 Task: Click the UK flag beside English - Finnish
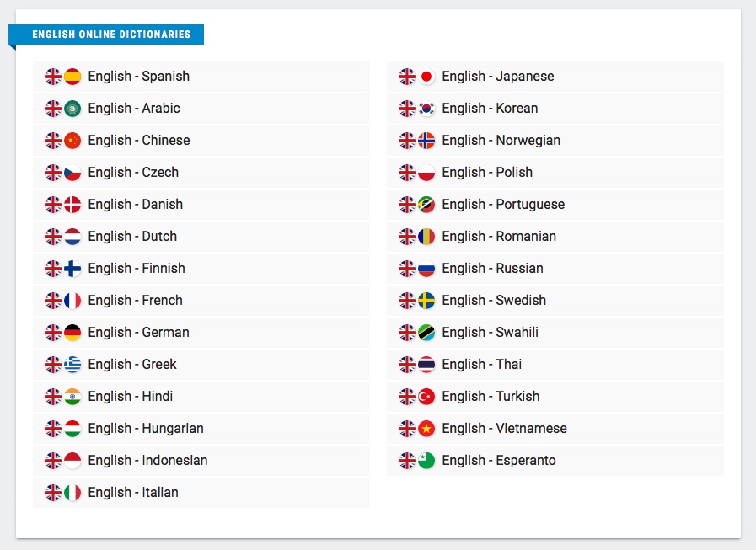53,269
